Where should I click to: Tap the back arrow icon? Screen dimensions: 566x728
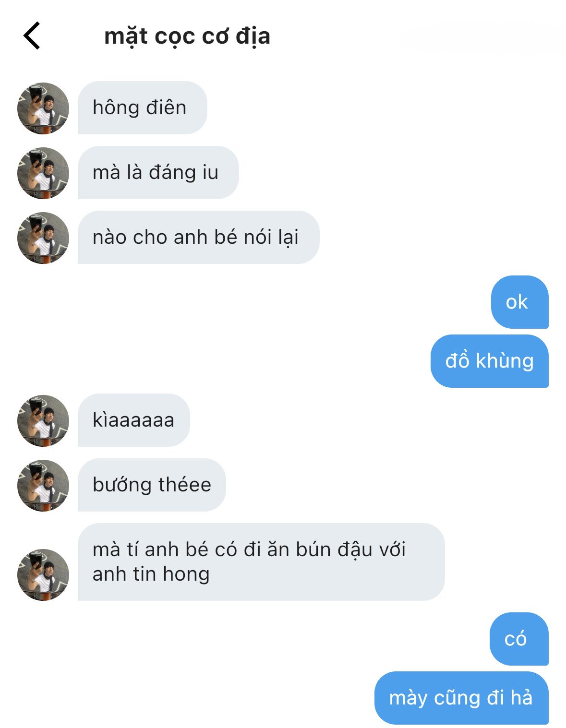point(32,36)
